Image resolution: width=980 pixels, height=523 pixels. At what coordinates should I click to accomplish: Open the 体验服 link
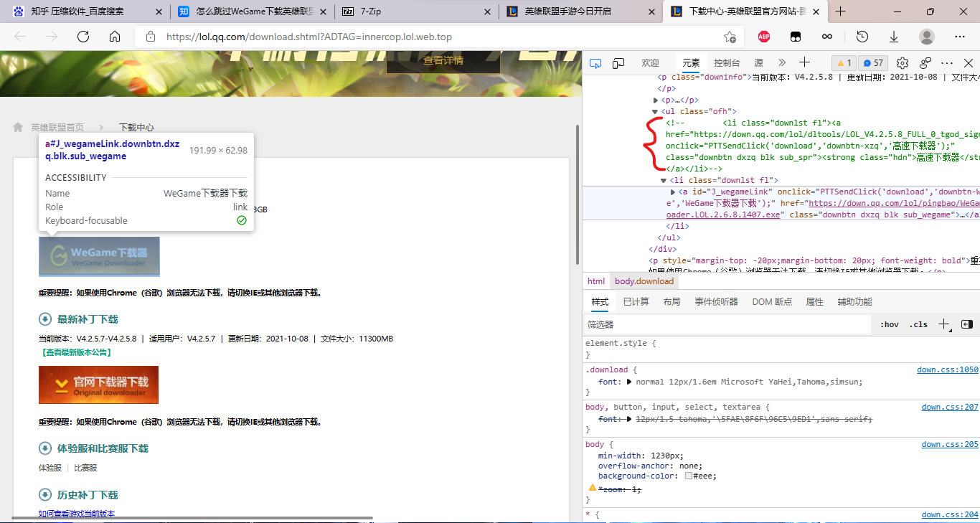click(50, 468)
